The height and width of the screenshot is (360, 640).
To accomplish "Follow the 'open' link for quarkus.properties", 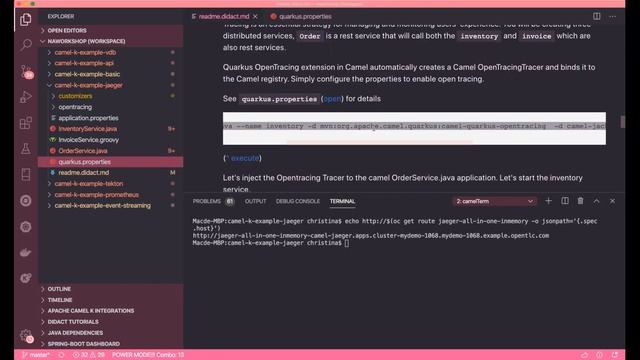I will pyautogui.click(x=332, y=99).
